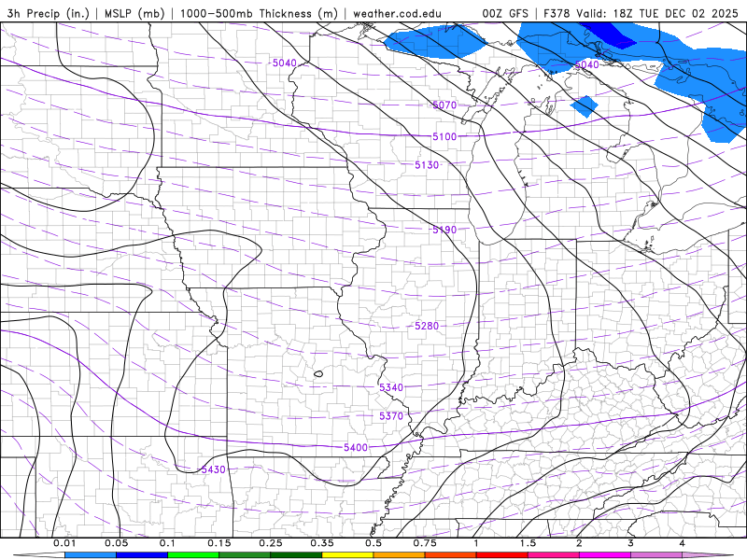The width and height of the screenshot is (747, 560).
Task: Click the 0.05 legend value
Action: [x=116, y=543]
